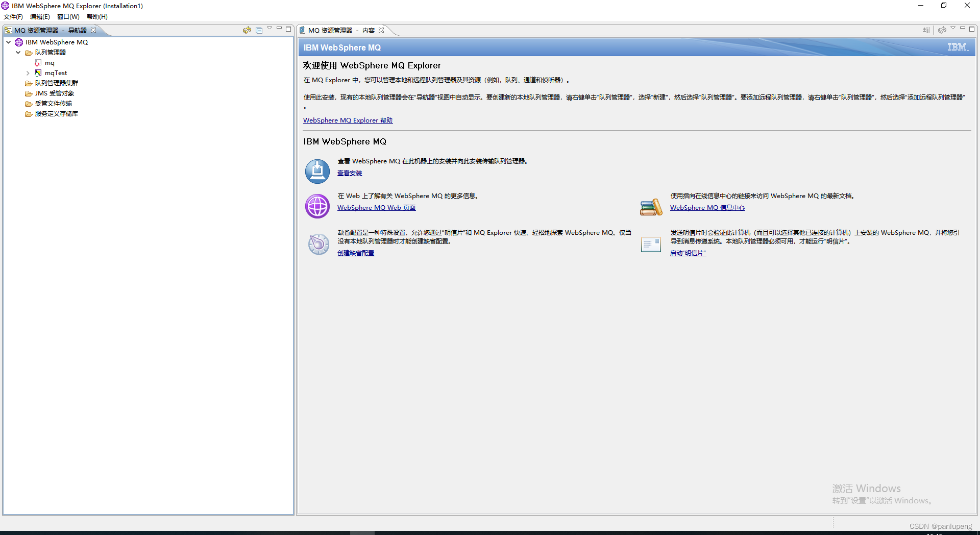The image size is (980, 535).
Task: Open the navigator panel view menu triangle
Action: click(x=269, y=28)
